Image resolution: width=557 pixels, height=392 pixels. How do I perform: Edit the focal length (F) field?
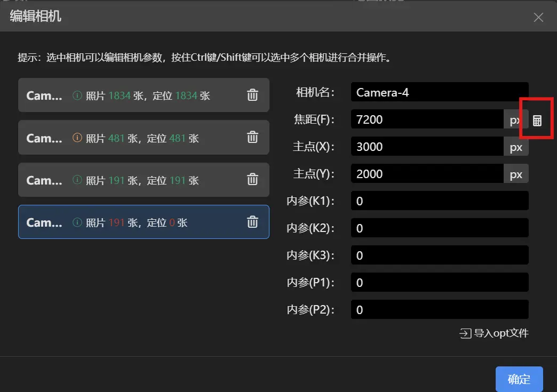pos(427,119)
